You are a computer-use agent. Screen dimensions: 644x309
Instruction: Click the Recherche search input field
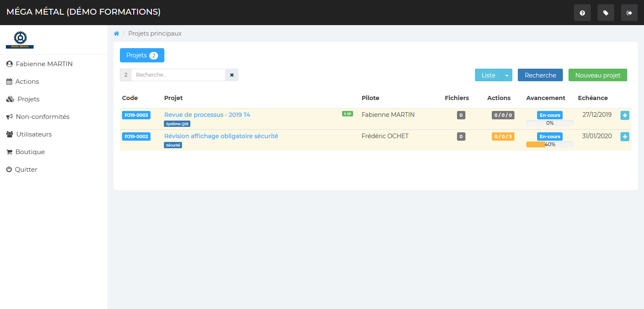(178, 75)
